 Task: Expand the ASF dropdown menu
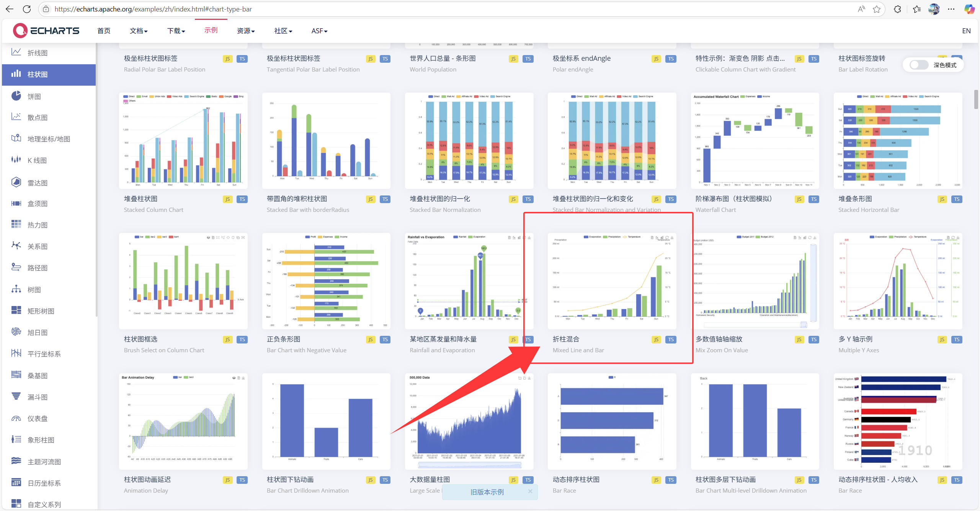pyautogui.click(x=319, y=31)
